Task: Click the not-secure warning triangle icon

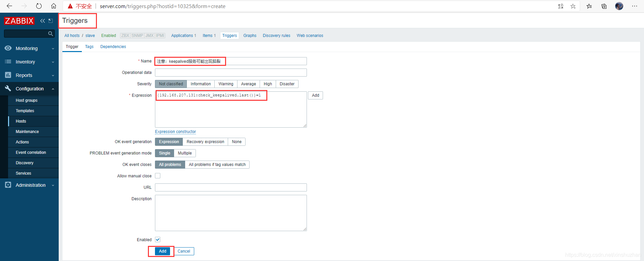Action: click(x=70, y=6)
